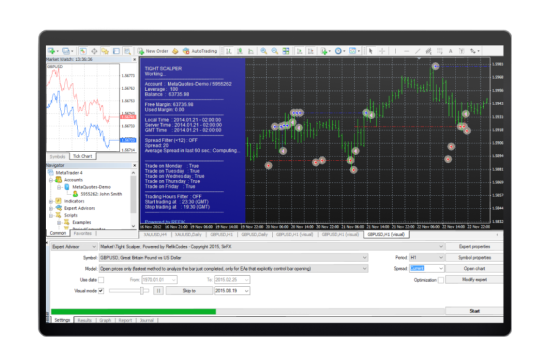Zoom out on the chart
The width and height of the screenshot is (547, 361).
[275, 51]
